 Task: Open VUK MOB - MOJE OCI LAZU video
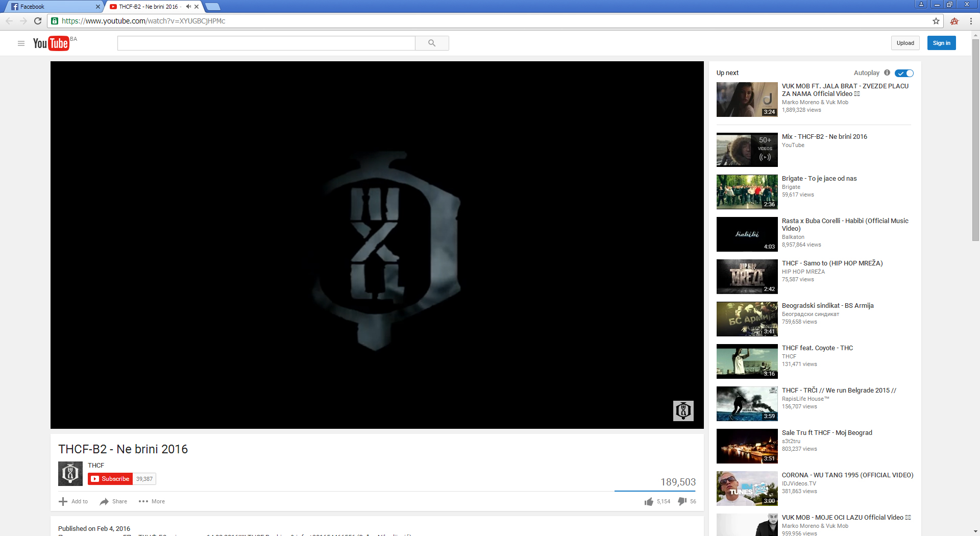click(846, 518)
